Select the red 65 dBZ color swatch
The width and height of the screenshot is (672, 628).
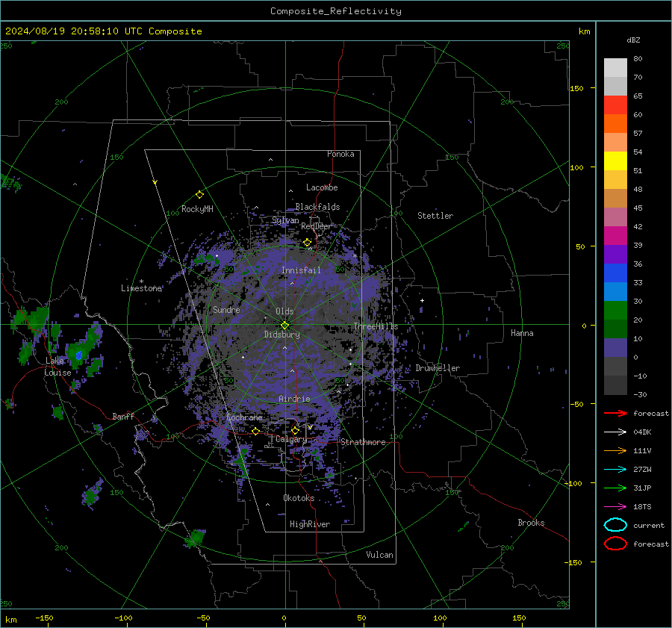[x=615, y=105]
